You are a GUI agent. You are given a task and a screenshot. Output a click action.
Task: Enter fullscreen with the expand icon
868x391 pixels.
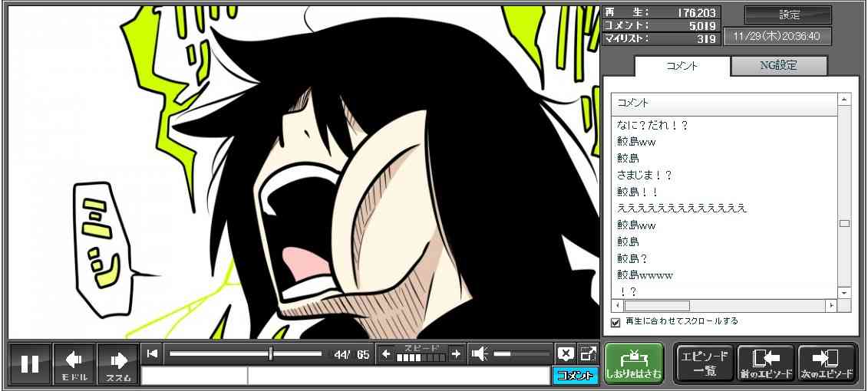click(588, 353)
